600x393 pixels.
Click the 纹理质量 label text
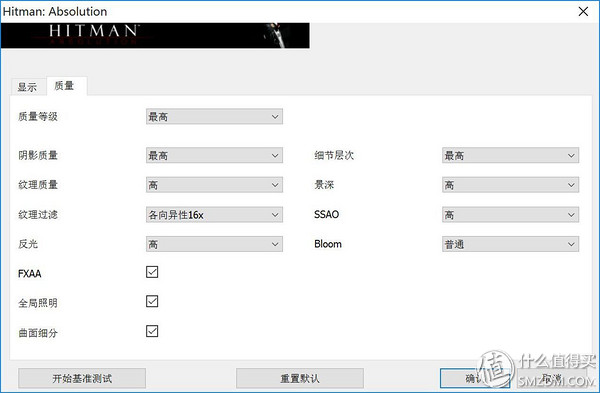click(x=38, y=185)
